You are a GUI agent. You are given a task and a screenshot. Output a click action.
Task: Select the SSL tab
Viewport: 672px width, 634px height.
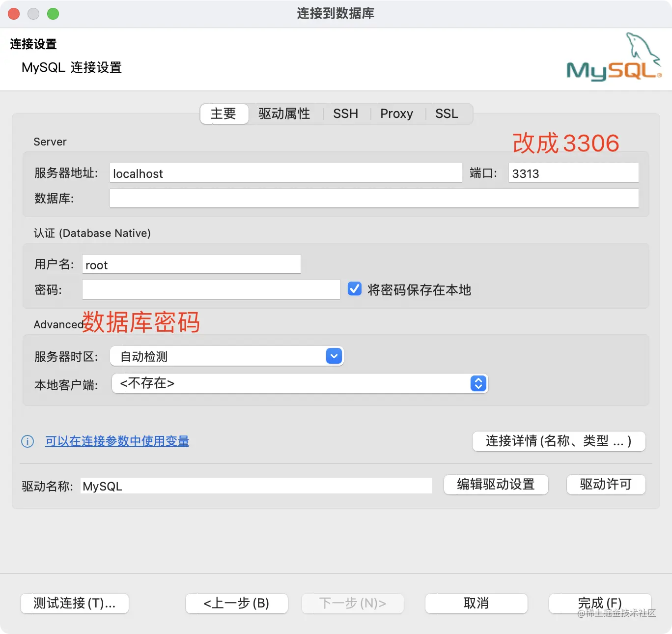(447, 114)
